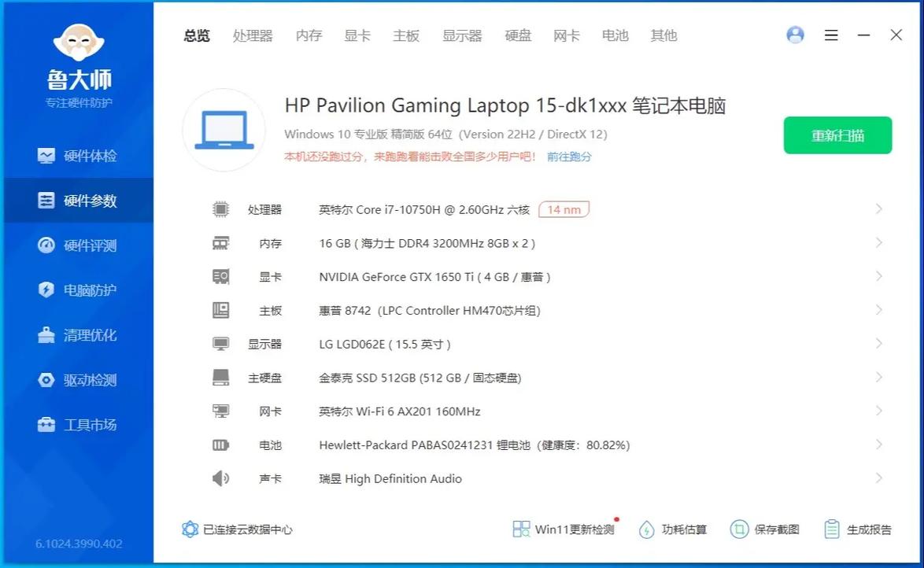This screenshot has width=924, height=568.
Task: Open 功耗估算 tool
Action: point(673,529)
